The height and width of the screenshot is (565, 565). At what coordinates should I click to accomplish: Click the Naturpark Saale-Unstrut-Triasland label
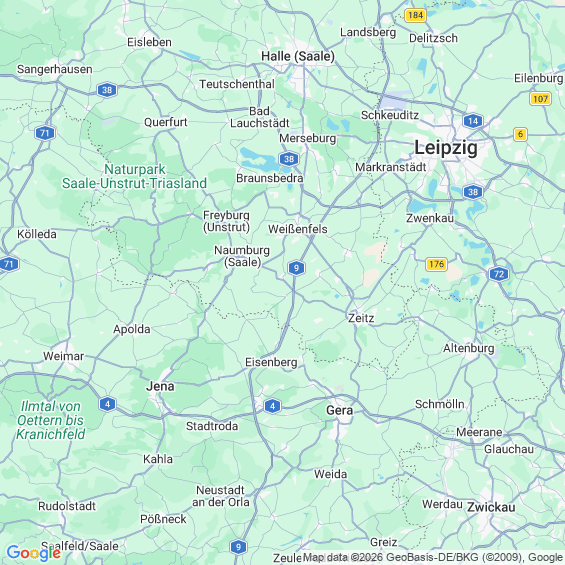pyautogui.click(x=134, y=176)
